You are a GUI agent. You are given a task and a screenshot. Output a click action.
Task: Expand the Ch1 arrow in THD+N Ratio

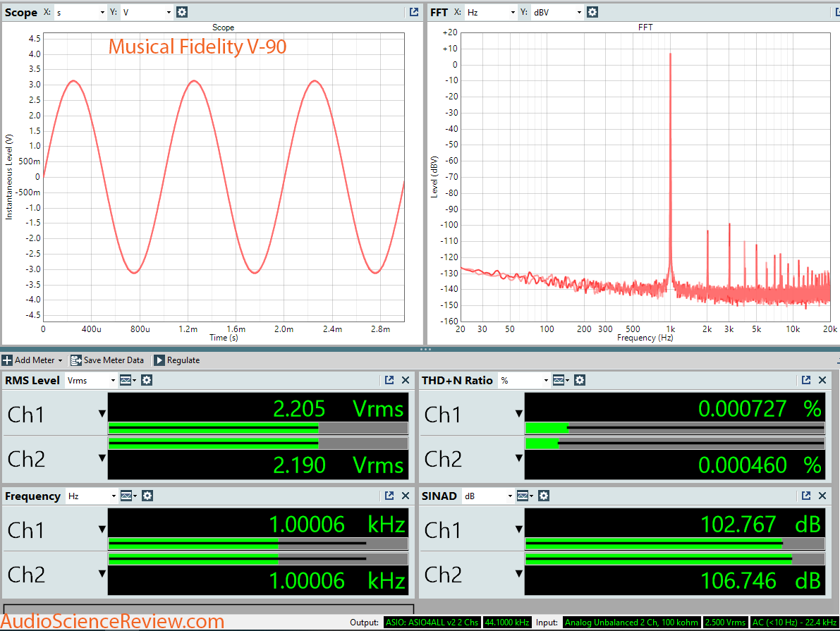click(x=518, y=414)
